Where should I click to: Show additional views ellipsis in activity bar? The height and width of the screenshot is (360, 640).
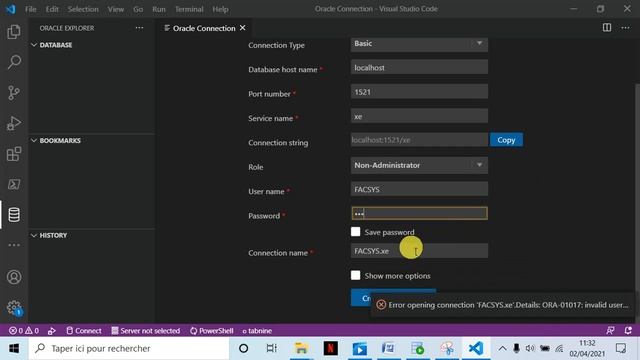pos(14,245)
